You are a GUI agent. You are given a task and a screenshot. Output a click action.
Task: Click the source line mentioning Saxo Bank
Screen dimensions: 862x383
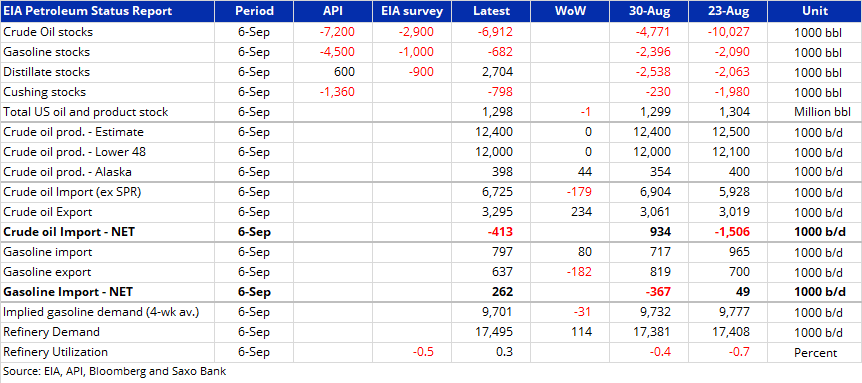115,371
